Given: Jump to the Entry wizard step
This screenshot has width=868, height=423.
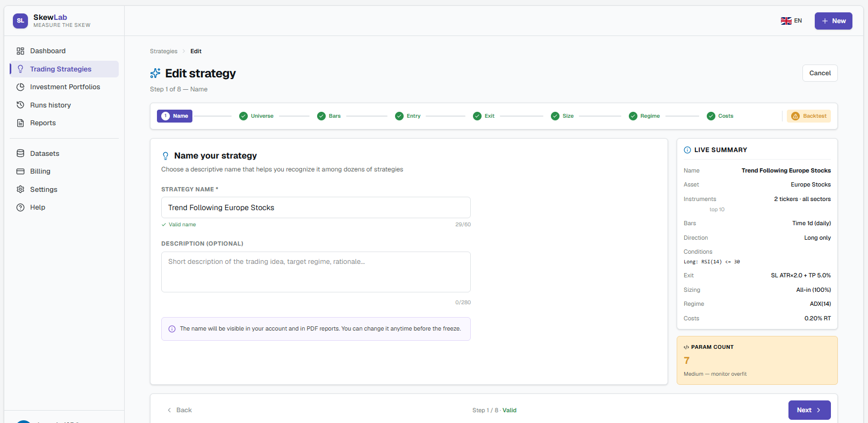Looking at the screenshot, I should point(408,116).
